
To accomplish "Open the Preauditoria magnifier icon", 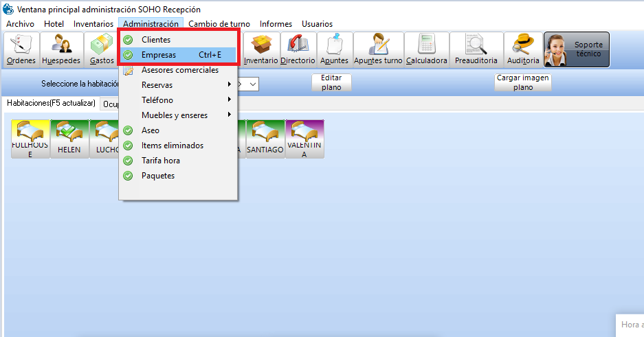I will coord(476,49).
